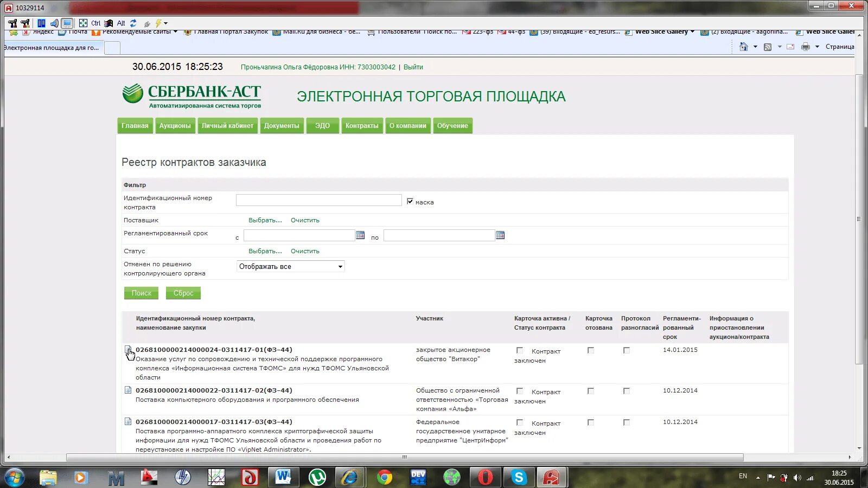Open Skype from taskbar
Viewport: 868px width, 488px height.
519,478
